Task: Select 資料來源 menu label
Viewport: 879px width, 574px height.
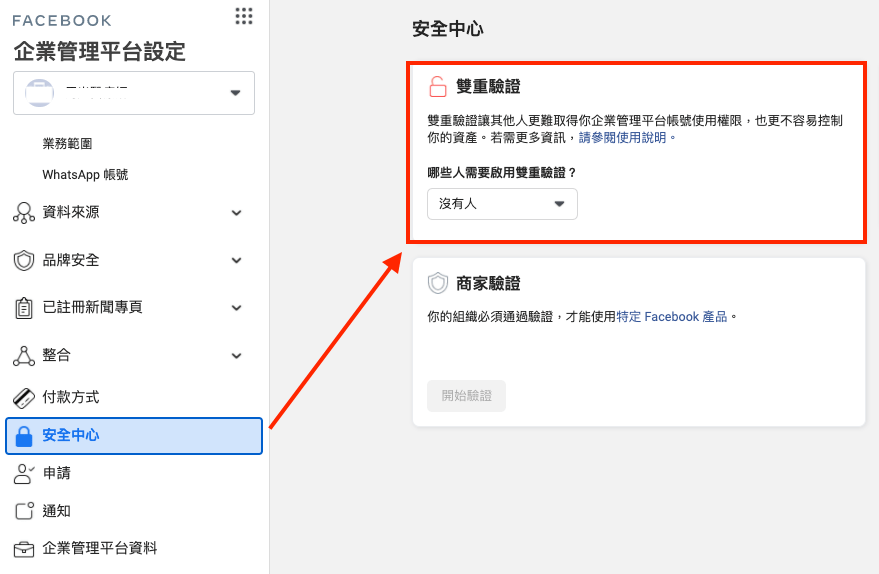Action: [x=71, y=212]
